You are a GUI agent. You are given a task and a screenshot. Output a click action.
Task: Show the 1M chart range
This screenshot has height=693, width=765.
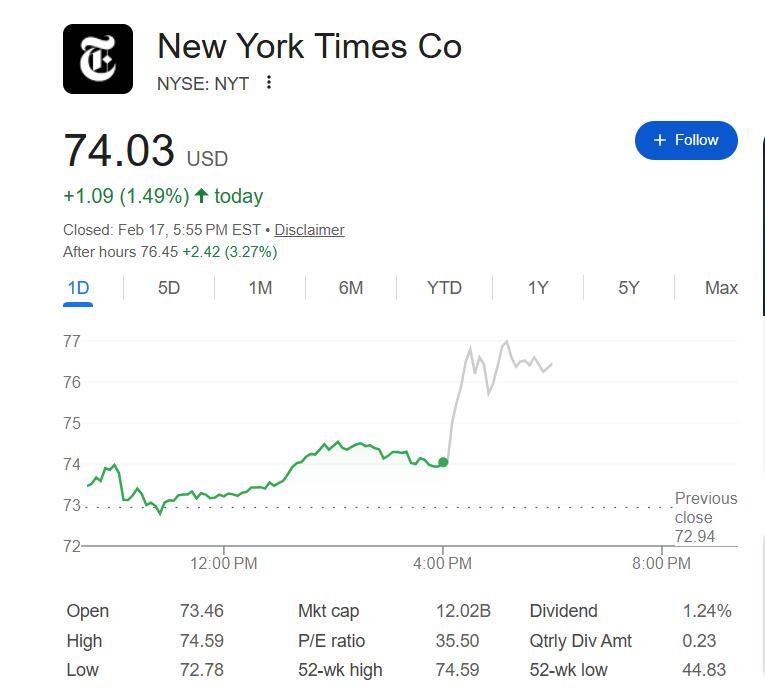260,288
